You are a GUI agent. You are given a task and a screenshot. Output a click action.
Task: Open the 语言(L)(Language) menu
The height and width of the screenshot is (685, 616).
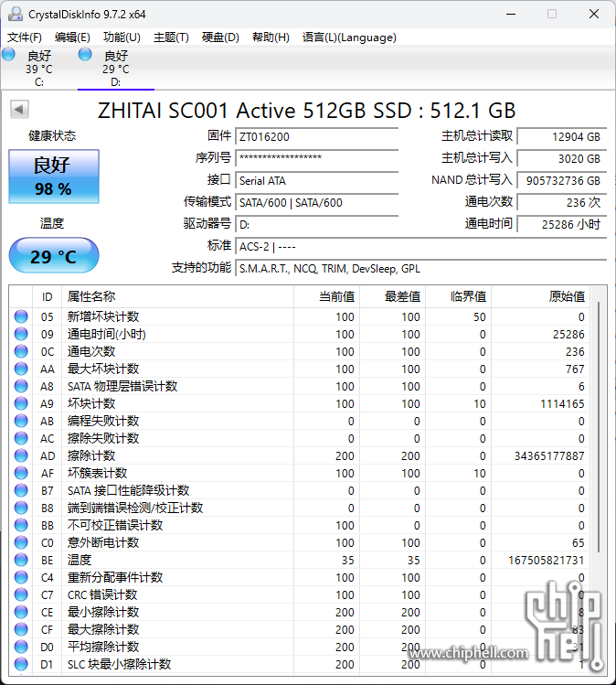coord(349,37)
